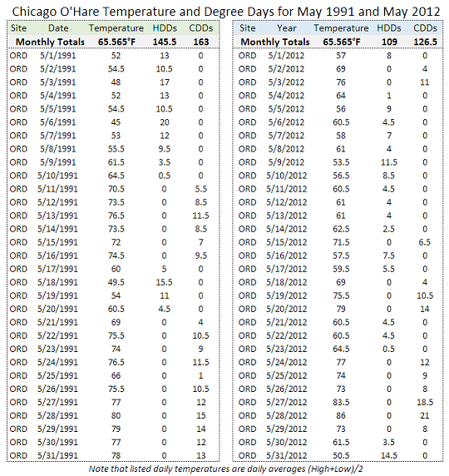Screen dimensions: 449x476
Task: Click the ORD site cell for 5/15/2012
Action: (x=247, y=242)
